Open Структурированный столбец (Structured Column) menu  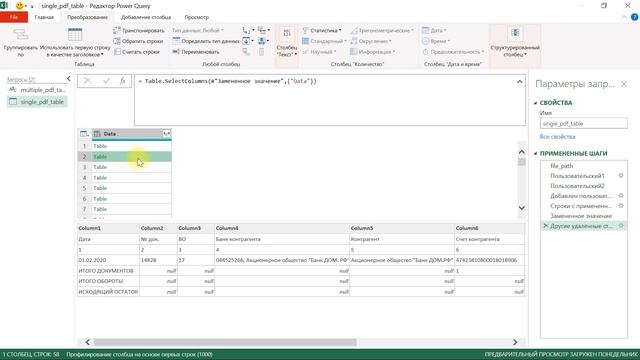pyautogui.click(x=515, y=43)
